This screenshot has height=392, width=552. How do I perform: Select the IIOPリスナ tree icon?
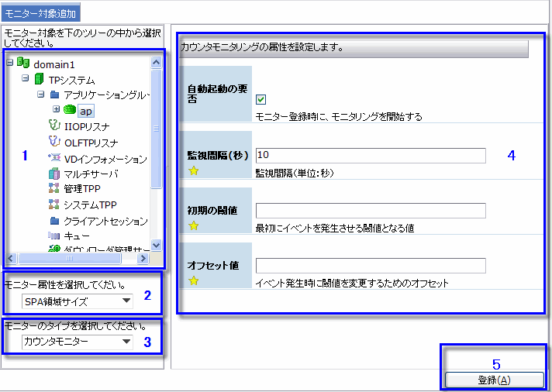click(x=54, y=126)
